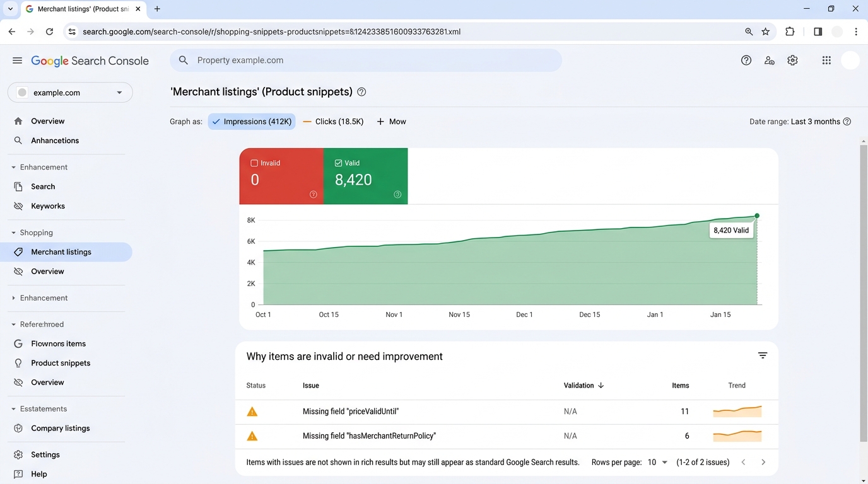Expand the collapsed Enhancement section below Shopping
868x484 pixels.
point(13,298)
